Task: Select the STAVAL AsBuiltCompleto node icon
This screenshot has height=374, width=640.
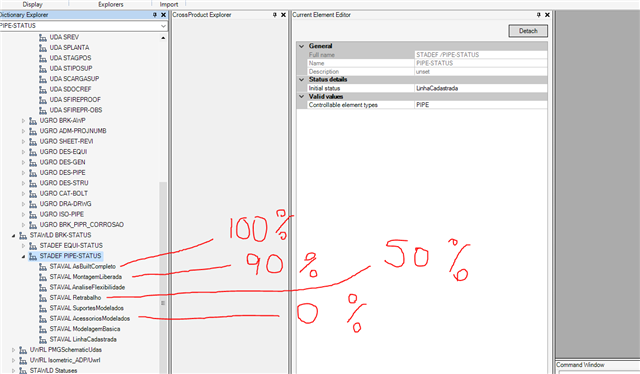Action: (43, 267)
